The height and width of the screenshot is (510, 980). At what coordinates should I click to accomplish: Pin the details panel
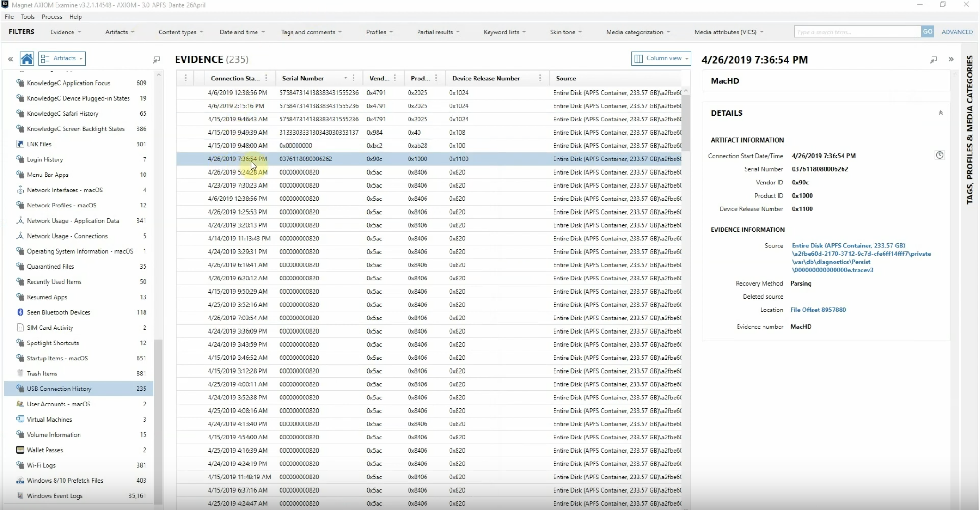tap(933, 60)
